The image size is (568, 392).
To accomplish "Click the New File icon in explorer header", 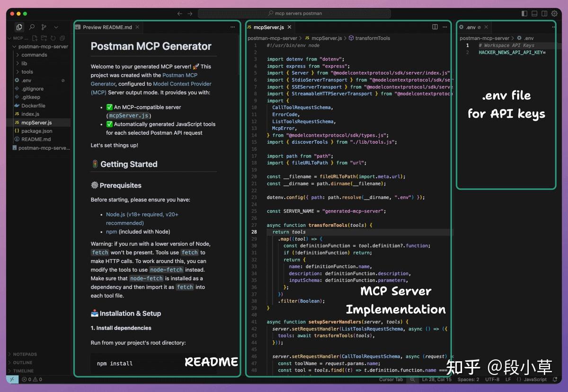I will pyautogui.click(x=35, y=38).
